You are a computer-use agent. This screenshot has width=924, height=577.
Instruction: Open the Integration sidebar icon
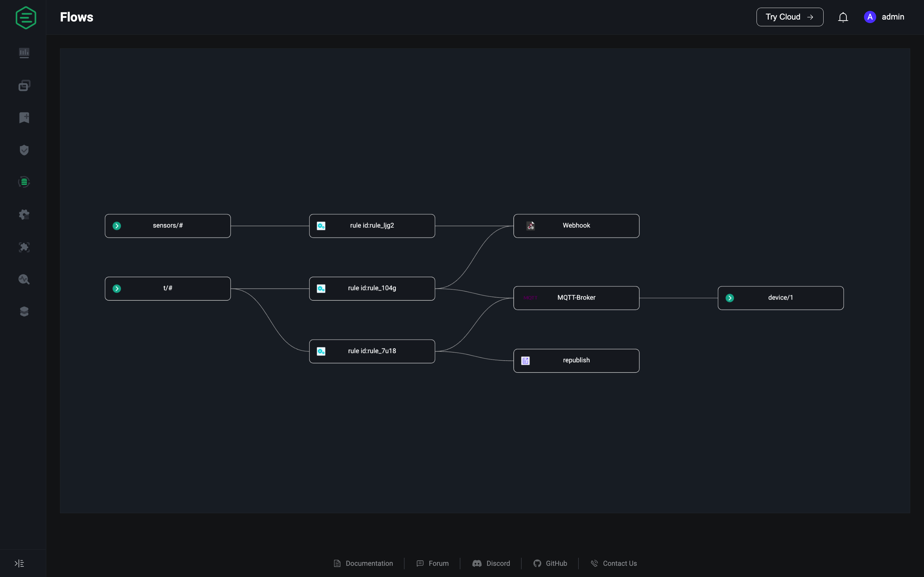[x=24, y=182]
